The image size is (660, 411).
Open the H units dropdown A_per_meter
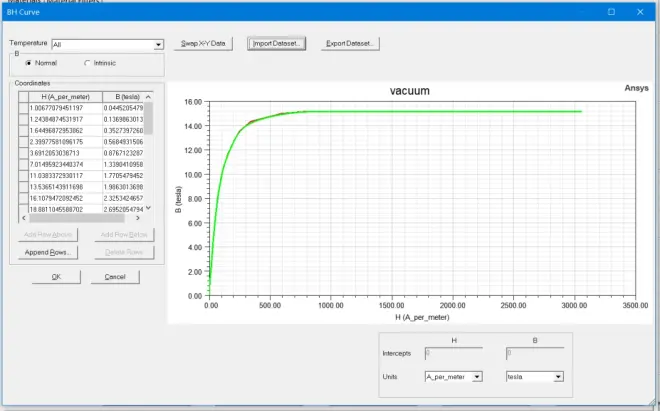(x=476, y=377)
